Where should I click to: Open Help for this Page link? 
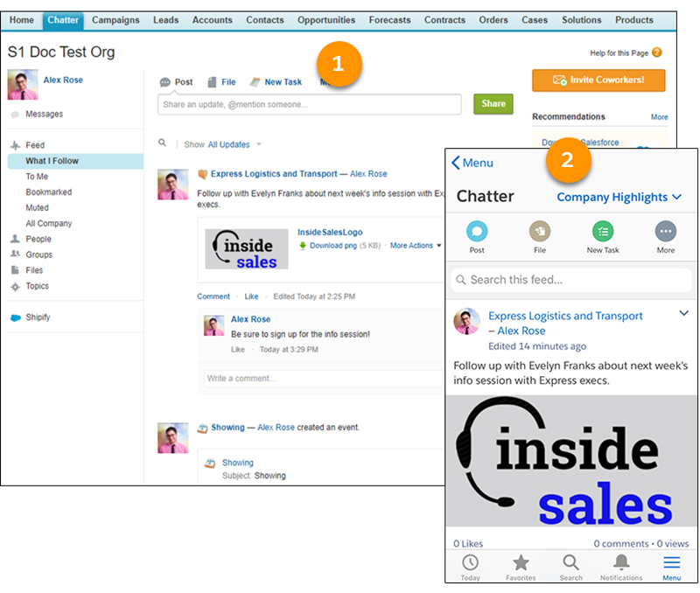(619, 53)
